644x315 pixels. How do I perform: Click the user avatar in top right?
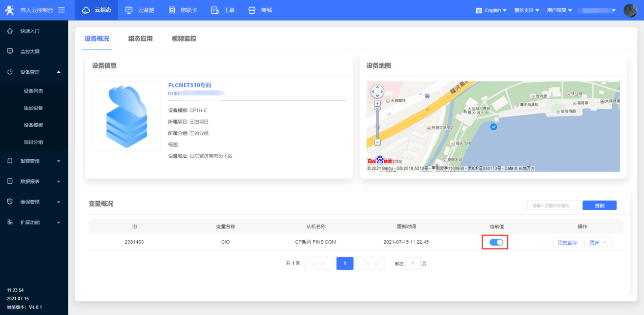tap(630, 10)
